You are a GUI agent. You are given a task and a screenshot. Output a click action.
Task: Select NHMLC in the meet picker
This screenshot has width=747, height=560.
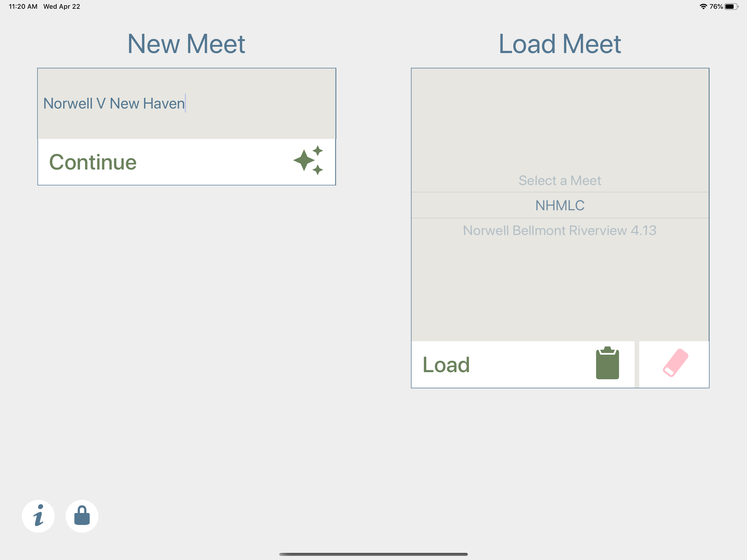[x=560, y=205]
